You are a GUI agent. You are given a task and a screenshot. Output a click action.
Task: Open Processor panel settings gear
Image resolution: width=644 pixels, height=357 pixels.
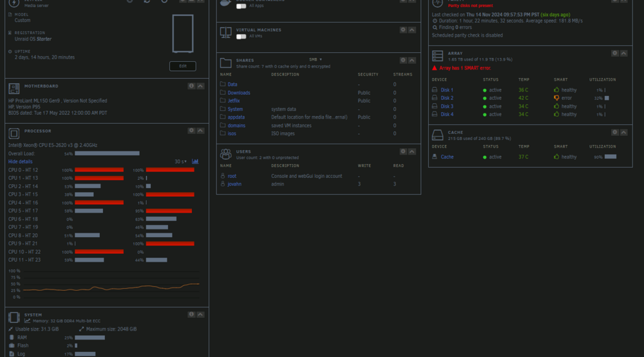(x=191, y=131)
